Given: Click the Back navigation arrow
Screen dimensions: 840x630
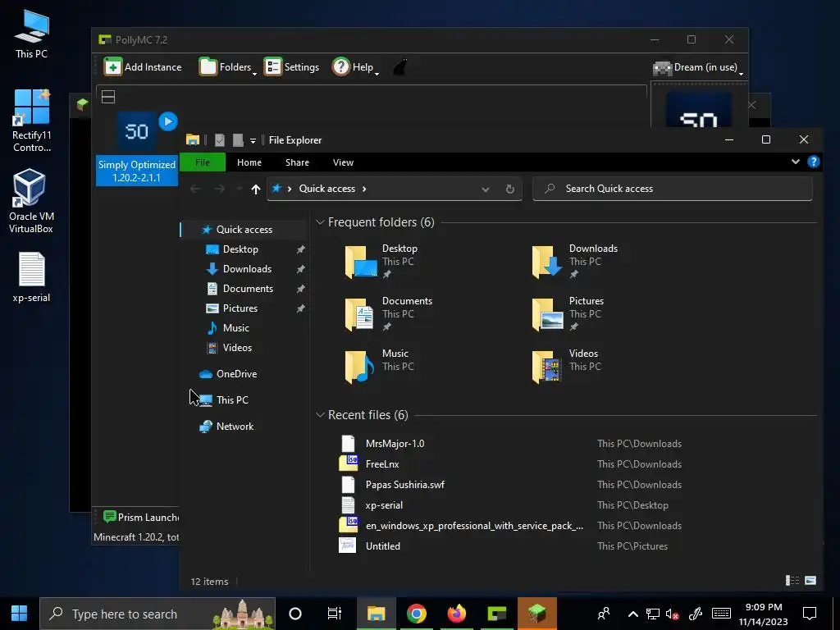Looking at the screenshot, I should 195,189.
